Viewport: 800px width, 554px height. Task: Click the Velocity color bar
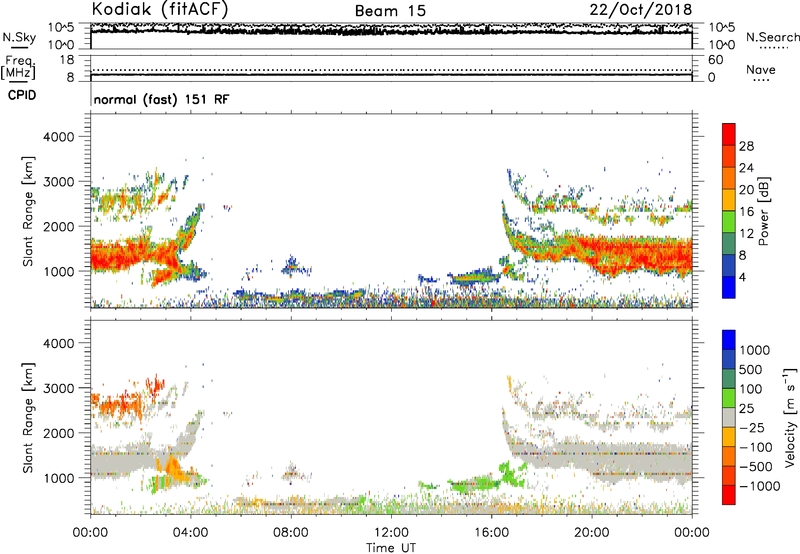[729, 417]
